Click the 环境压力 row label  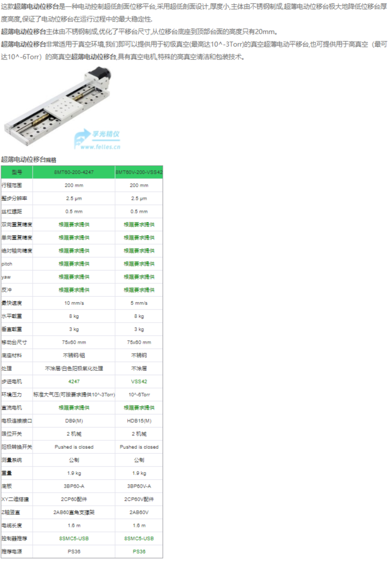coord(12,394)
